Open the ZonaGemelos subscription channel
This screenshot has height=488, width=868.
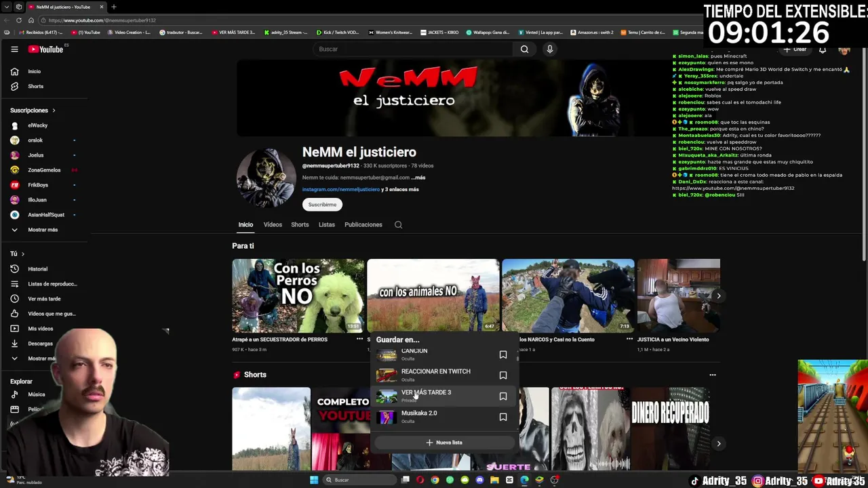click(x=43, y=170)
